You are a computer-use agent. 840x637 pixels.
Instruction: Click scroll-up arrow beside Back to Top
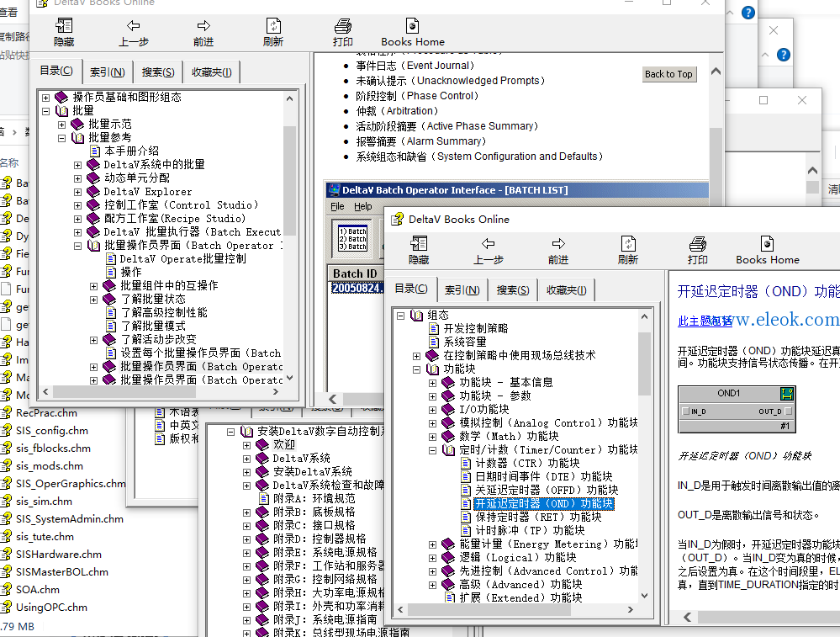click(x=716, y=72)
